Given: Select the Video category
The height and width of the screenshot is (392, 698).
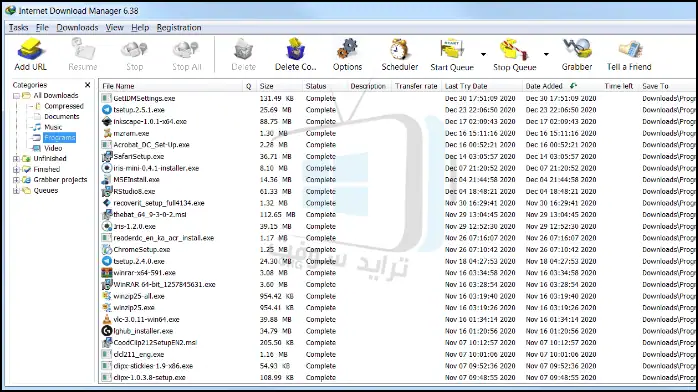Looking at the screenshot, I should click(53, 148).
